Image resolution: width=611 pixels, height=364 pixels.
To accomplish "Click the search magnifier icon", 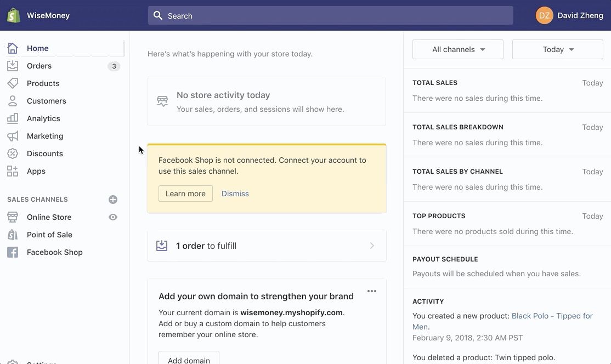I will coord(158,15).
